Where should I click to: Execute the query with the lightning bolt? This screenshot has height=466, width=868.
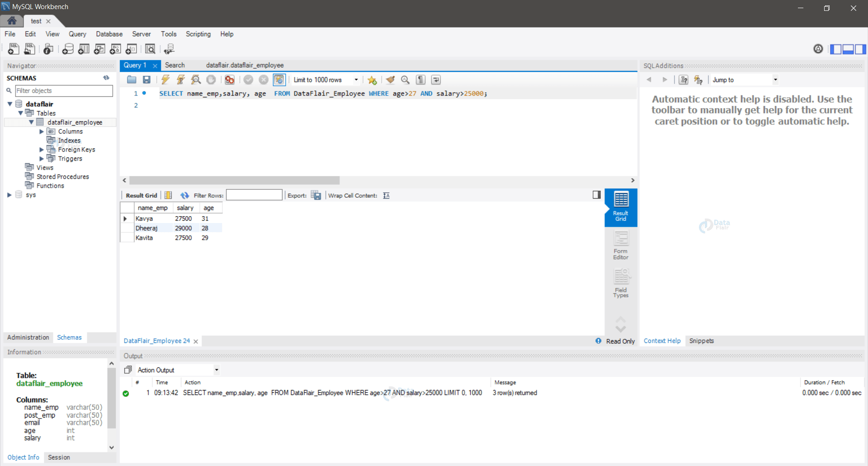click(165, 80)
